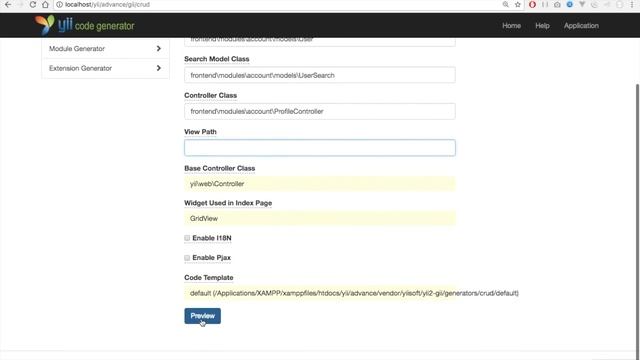Open the browser three-dot menu

click(631, 4)
